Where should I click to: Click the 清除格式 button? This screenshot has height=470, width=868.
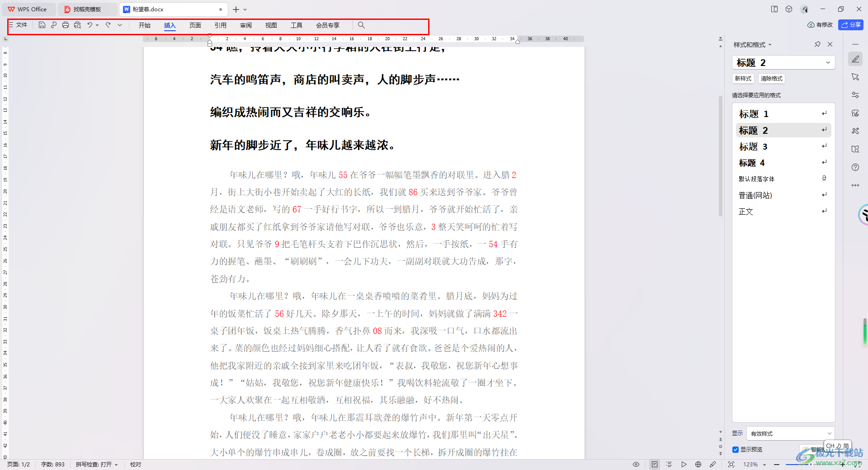click(771, 79)
